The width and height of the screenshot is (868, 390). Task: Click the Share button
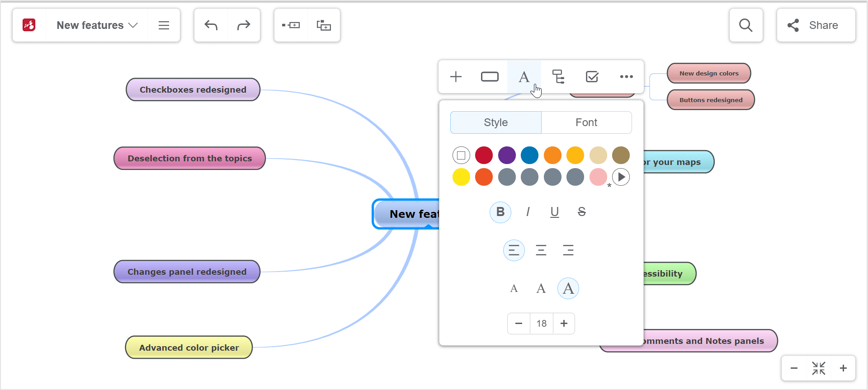tap(816, 25)
